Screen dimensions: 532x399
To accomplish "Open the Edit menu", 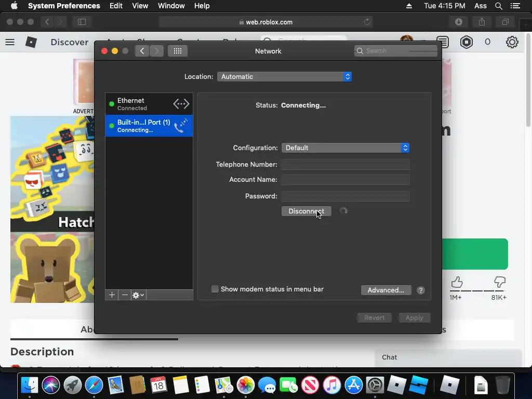I will pyautogui.click(x=116, y=6).
